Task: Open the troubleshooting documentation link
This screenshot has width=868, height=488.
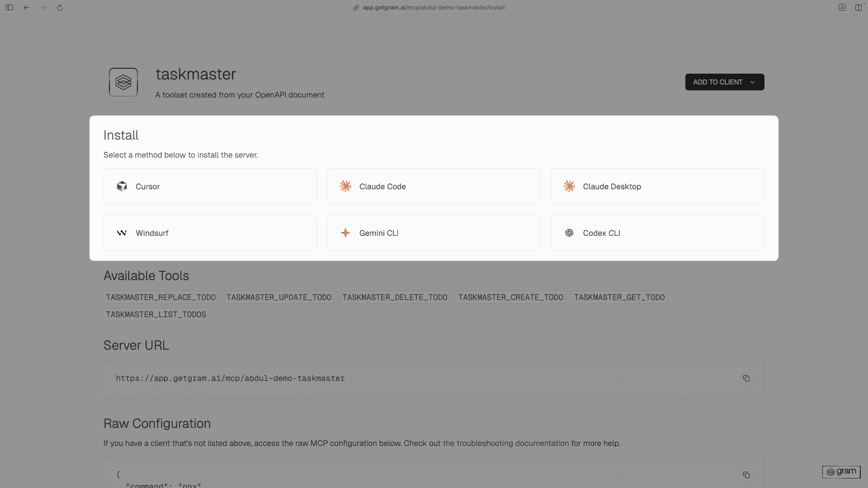Action: [505, 443]
